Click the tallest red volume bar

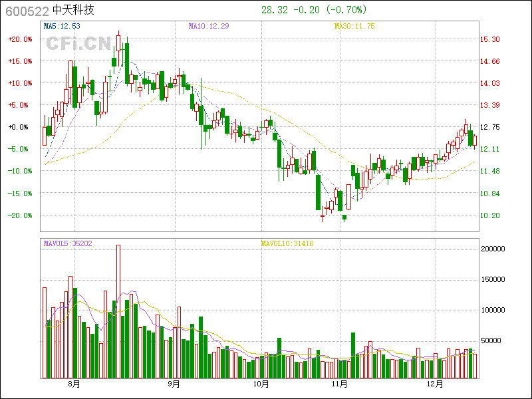coord(118,311)
